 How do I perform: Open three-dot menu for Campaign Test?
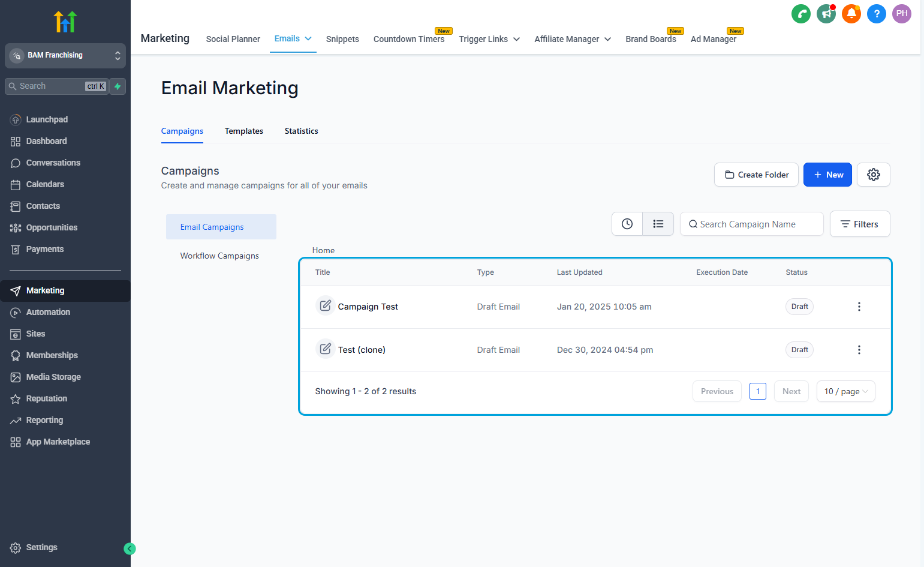point(859,307)
